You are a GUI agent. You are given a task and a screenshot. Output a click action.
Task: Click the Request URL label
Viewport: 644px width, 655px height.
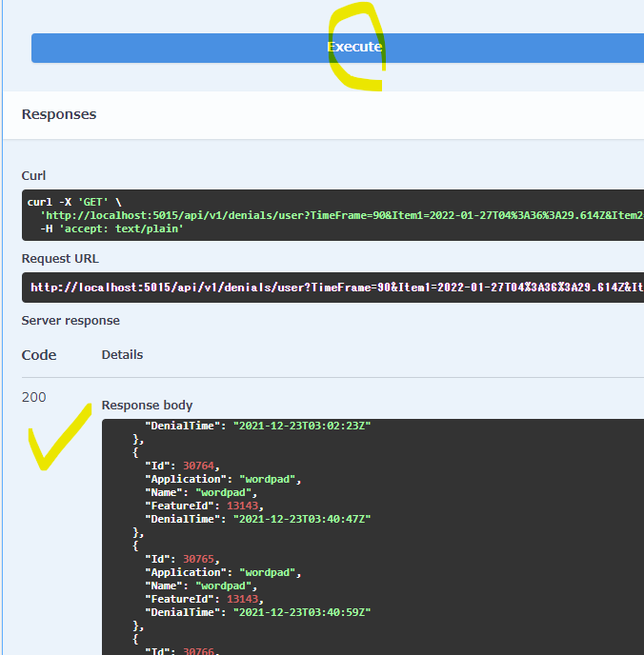point(60,259)
